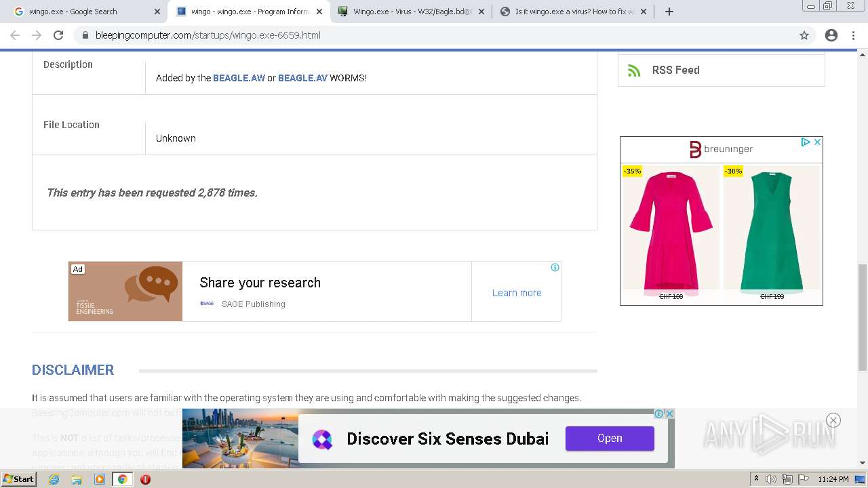
Task: Click the Six Senses Dubai ad info icon
Action: (658, 413)
